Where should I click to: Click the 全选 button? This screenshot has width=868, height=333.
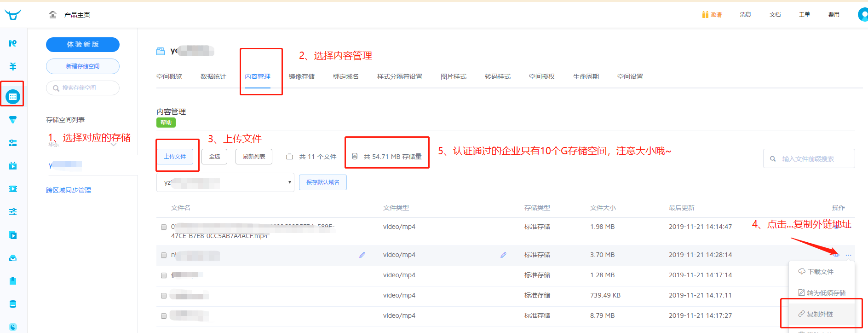[x=215, y=157]
